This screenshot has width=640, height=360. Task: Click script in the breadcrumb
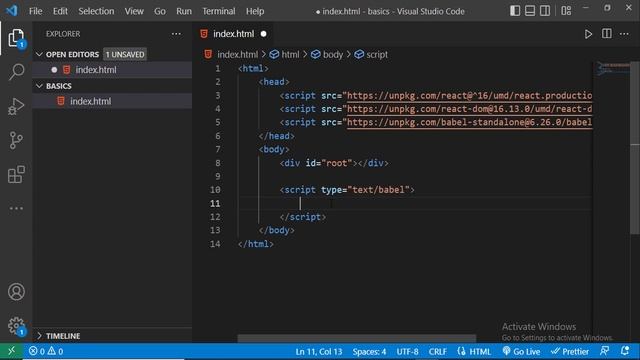(x=376, y=54)
